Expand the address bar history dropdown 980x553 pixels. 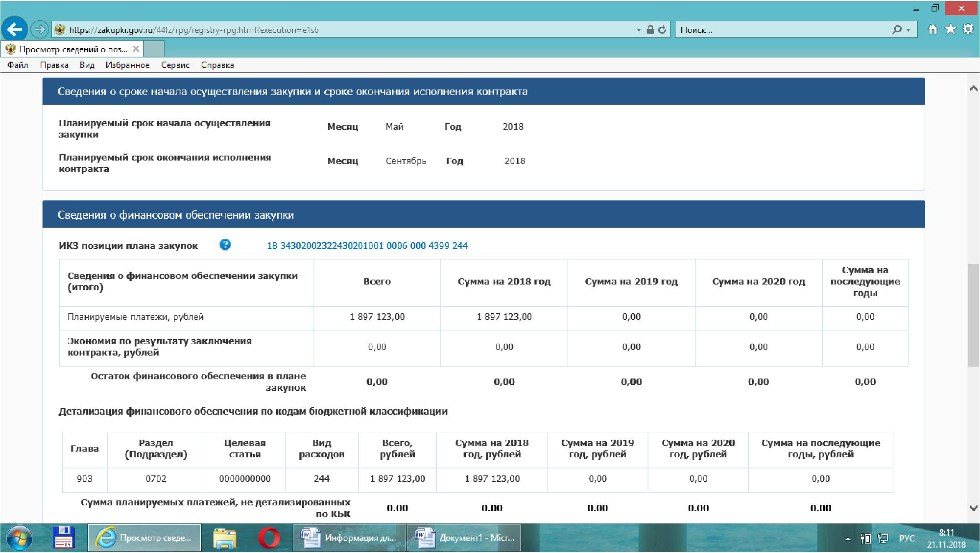pos(639,30)
